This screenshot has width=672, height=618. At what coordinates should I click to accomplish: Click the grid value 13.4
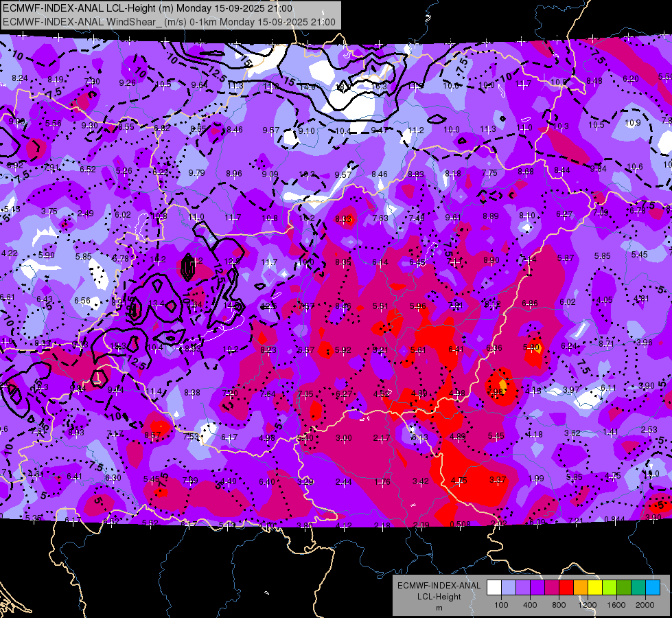tap(156, 304)
